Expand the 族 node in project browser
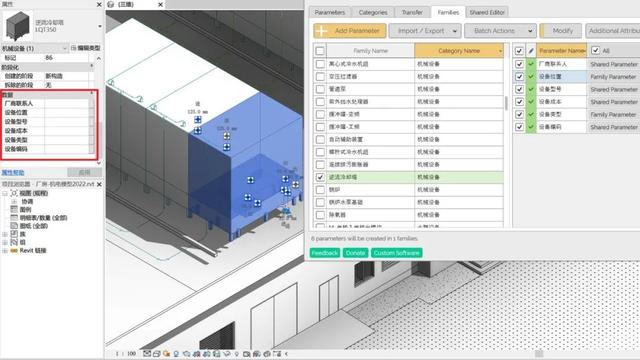The height and width of the screenshot is (360, 640). point(5,234)
